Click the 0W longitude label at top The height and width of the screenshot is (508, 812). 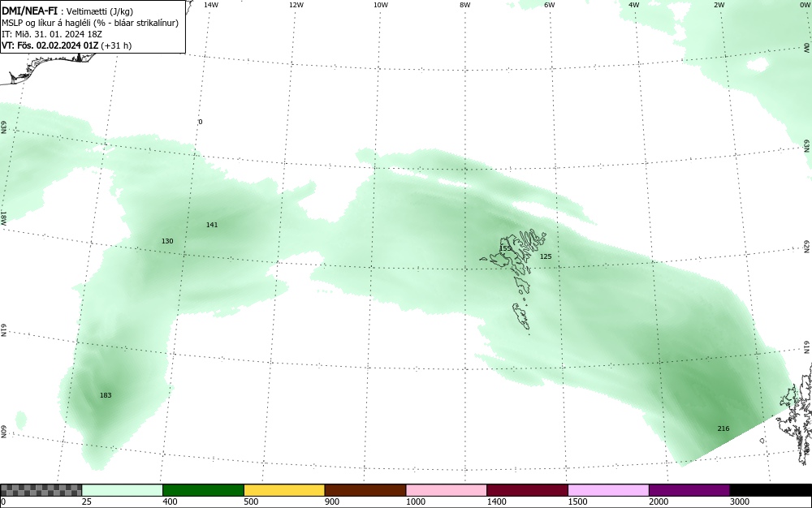[805, 5]
